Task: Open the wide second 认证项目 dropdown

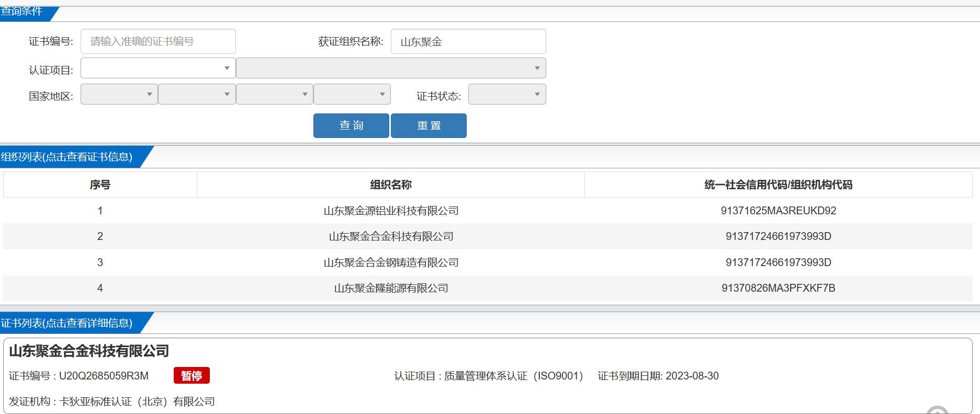Action: pyautogui.click(x=391, y=68)
